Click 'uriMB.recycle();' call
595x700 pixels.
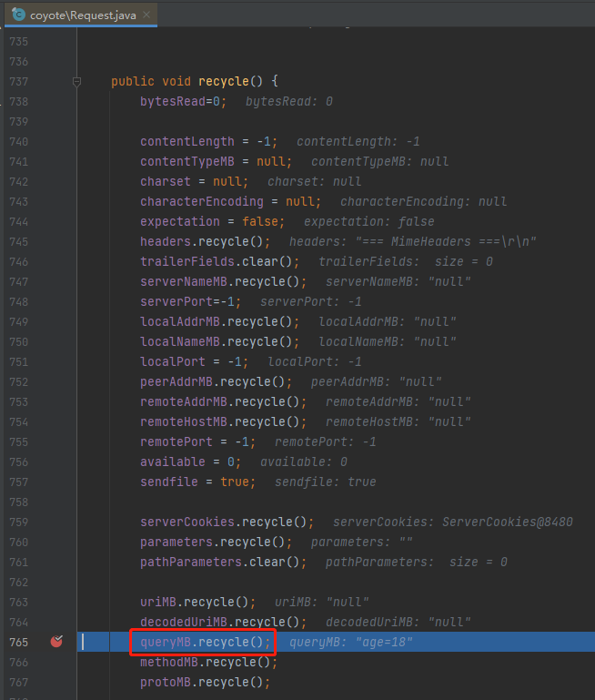click(x=198, y=603)
